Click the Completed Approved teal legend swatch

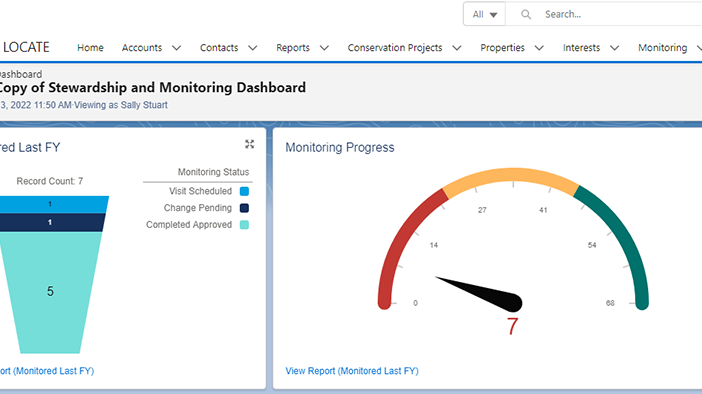(x=244, y=225)
